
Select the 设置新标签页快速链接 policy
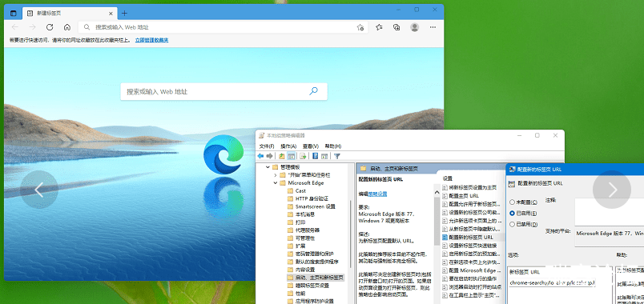469,246
